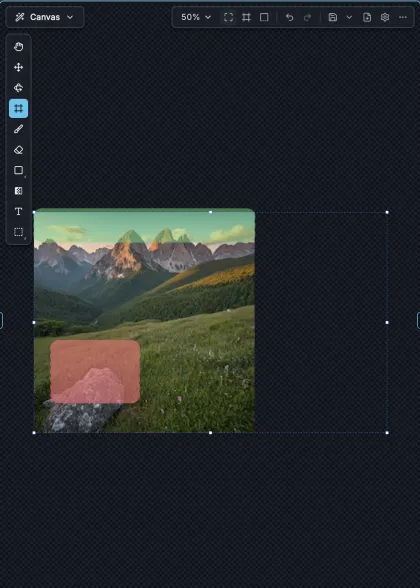Select the highlighted Bounding Box tool
The height and width of the screenshot is (588, 420).
(x=18, y=108)
